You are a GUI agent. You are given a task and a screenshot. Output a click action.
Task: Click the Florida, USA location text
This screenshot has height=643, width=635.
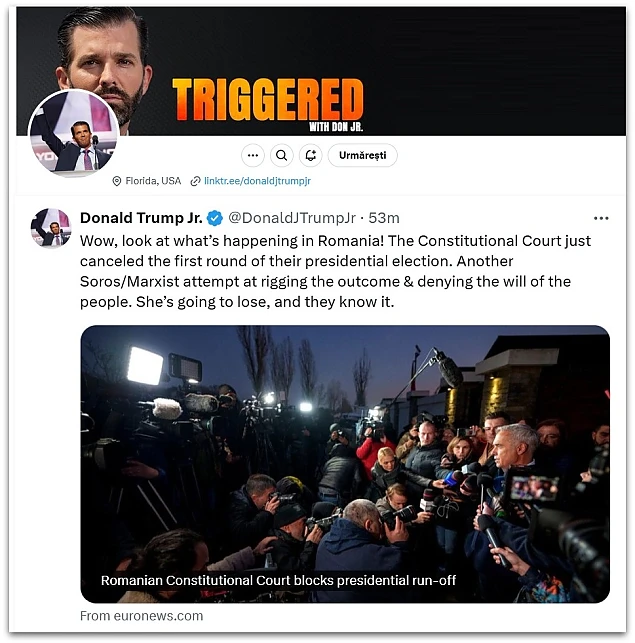coord(153,181)
